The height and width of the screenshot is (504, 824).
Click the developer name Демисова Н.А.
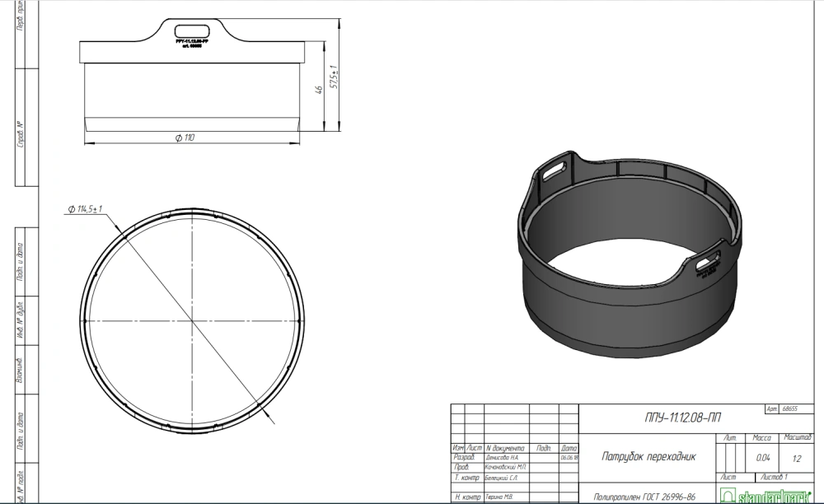(x=502, y=456)
